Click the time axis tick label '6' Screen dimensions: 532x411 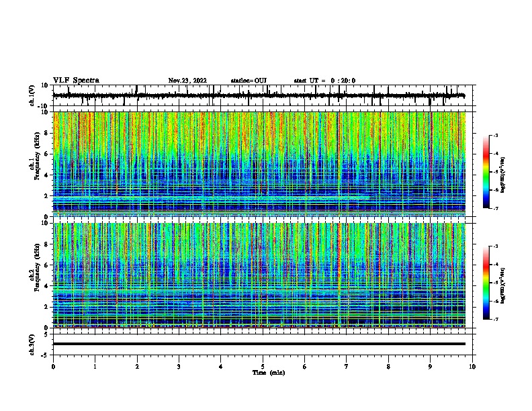pyautogui.click(x=305, y=367)
